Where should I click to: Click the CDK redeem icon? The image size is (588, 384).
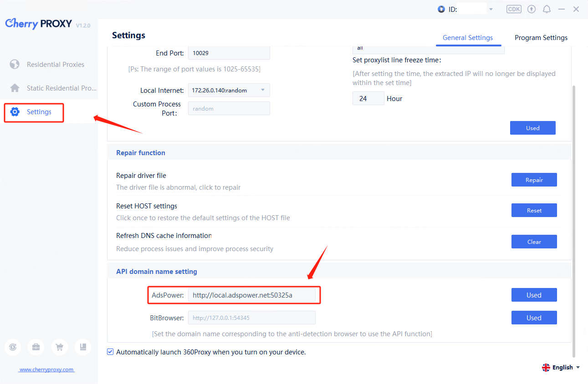[514, 9]
